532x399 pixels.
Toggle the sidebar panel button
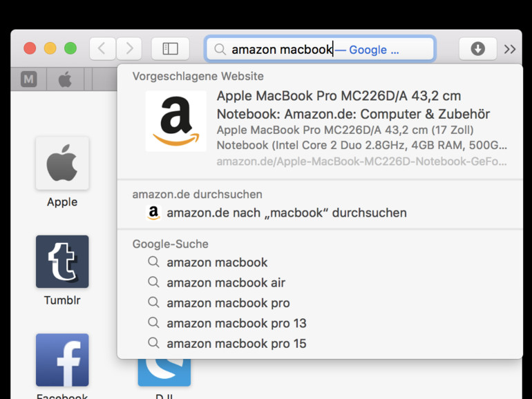tap(171, 49)
